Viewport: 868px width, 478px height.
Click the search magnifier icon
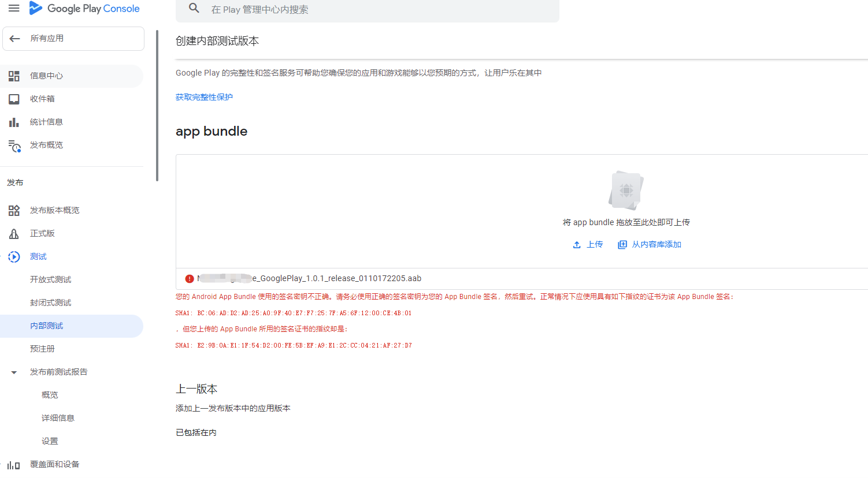point(194,8)
